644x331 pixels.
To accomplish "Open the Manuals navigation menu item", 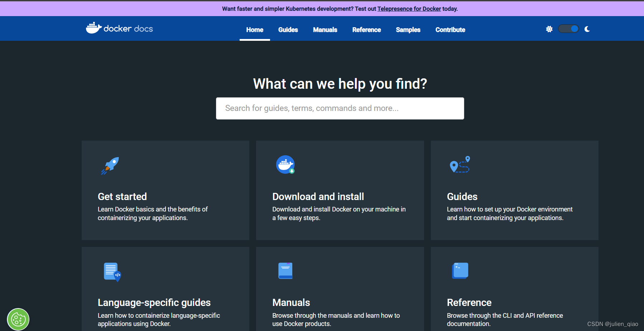I will pyautogui.click(x=325, y=30).
